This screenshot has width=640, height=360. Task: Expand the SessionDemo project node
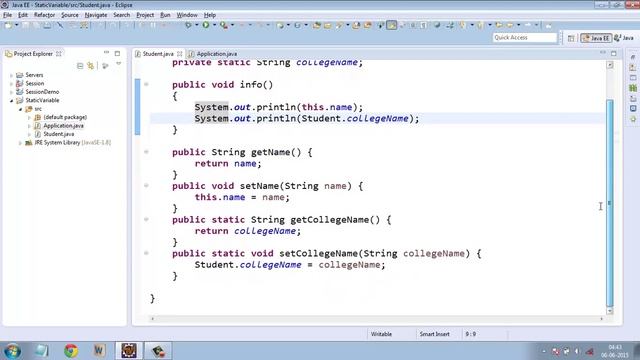pyautogui.click(x=11, y=92)
